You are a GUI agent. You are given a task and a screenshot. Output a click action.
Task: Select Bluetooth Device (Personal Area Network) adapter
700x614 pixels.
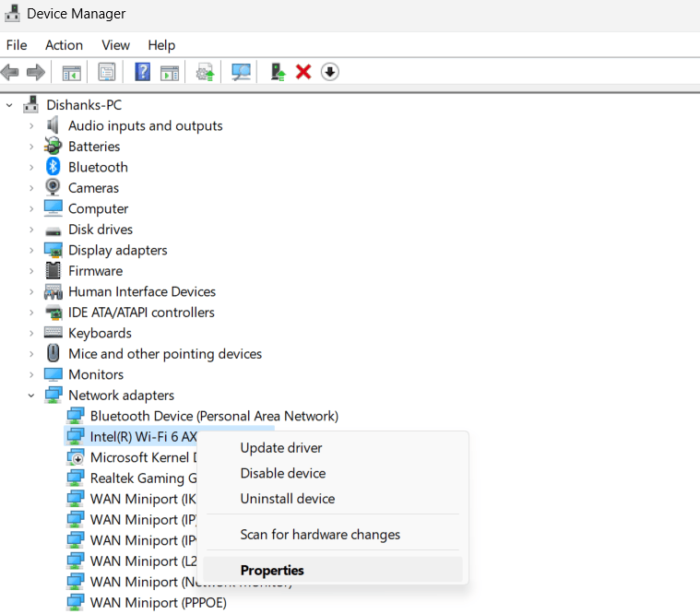pos(214,416)
